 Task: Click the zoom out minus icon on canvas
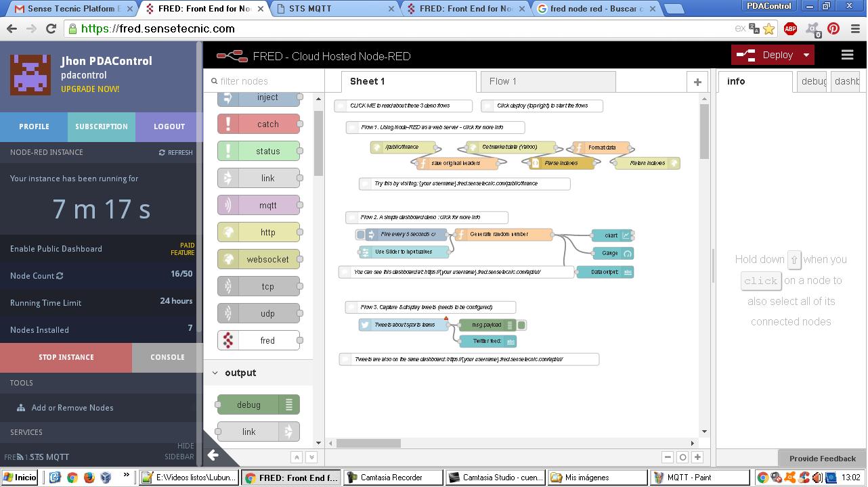(x=668, y=457)
